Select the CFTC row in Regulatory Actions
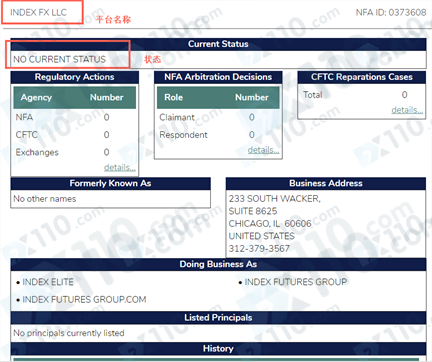The height and width of the screenshot is (362, 432). point(75,135)
